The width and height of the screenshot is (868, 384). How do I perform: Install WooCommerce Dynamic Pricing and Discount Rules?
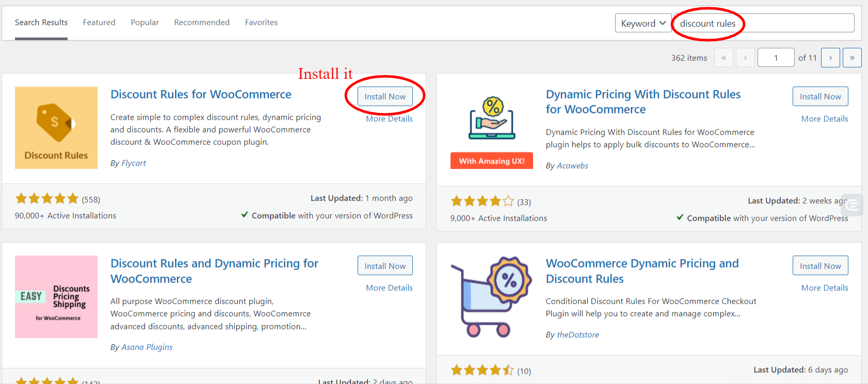pyautogui.click(x=820, y=266)
